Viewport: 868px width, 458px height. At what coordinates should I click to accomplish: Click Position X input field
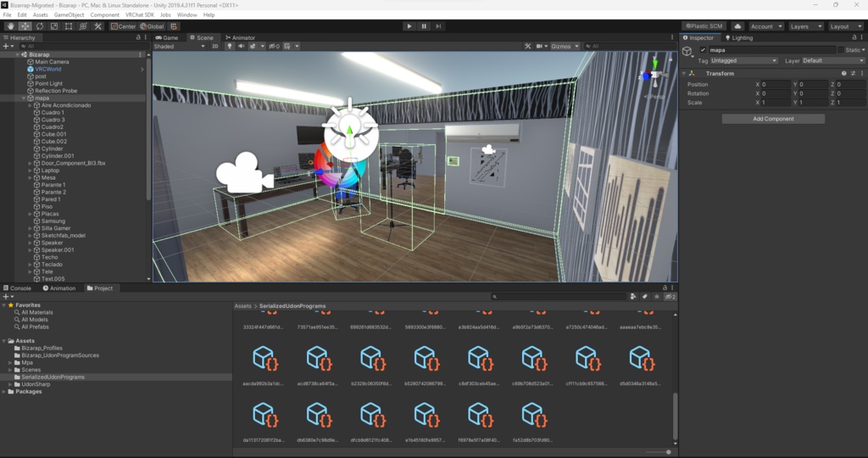click(x=775, y=84)
